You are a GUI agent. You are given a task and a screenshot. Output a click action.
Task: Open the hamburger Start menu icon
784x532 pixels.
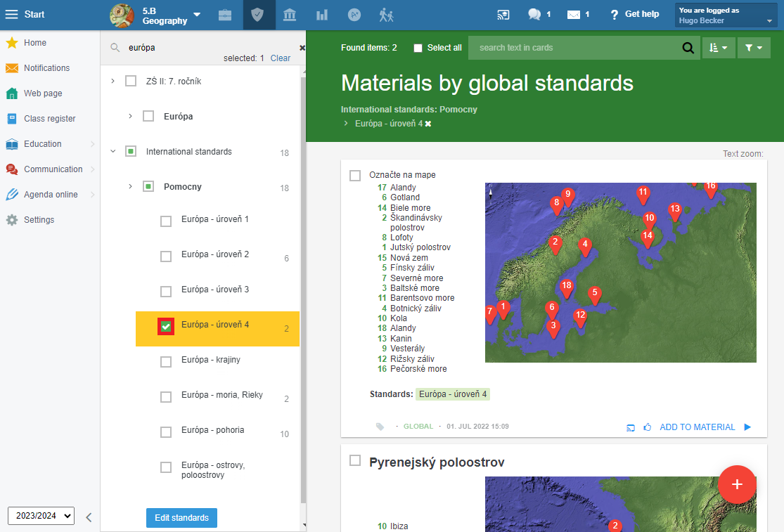pos(11,15)
